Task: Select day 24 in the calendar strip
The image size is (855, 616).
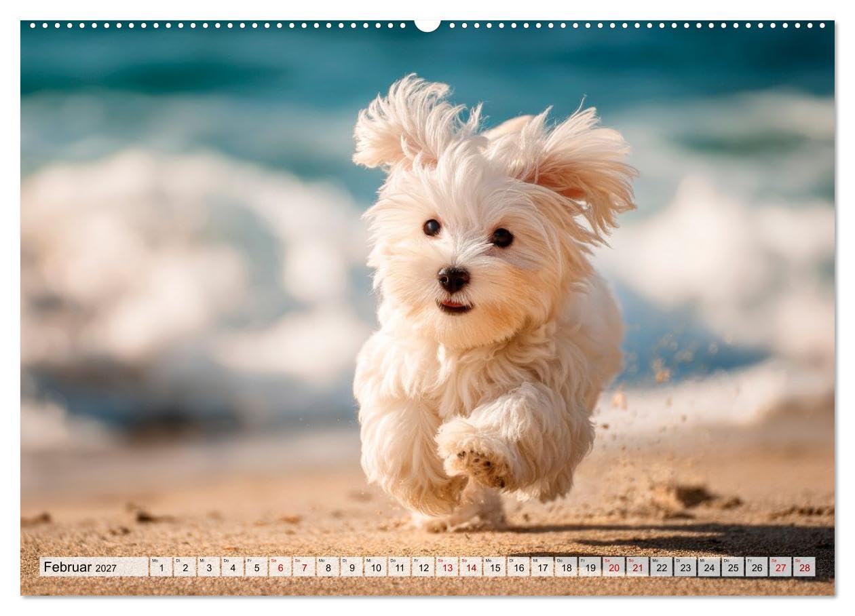Action: [x=708, y=567]
